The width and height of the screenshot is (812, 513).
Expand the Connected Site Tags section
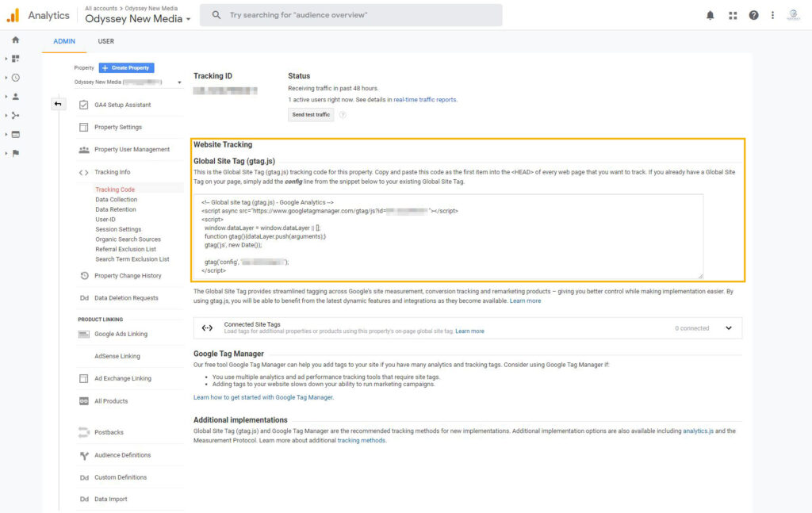[729, 328]
